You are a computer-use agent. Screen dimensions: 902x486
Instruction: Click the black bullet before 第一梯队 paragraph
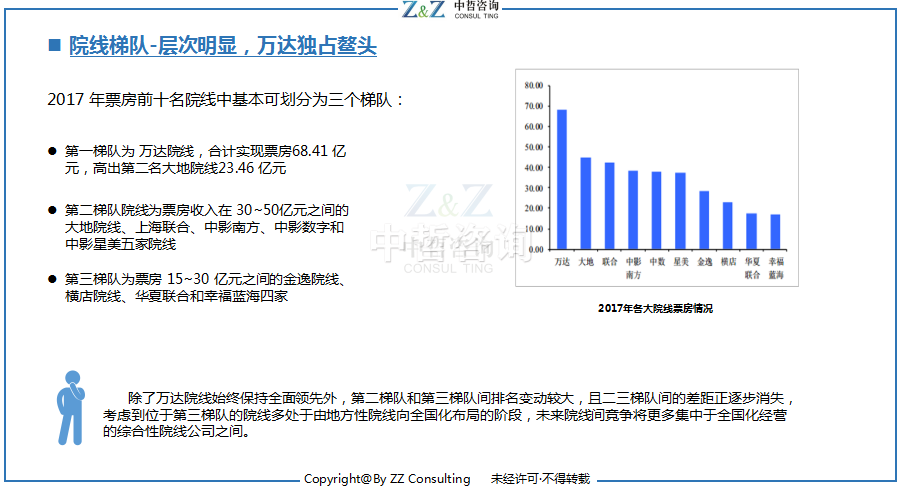click(52, 151)
